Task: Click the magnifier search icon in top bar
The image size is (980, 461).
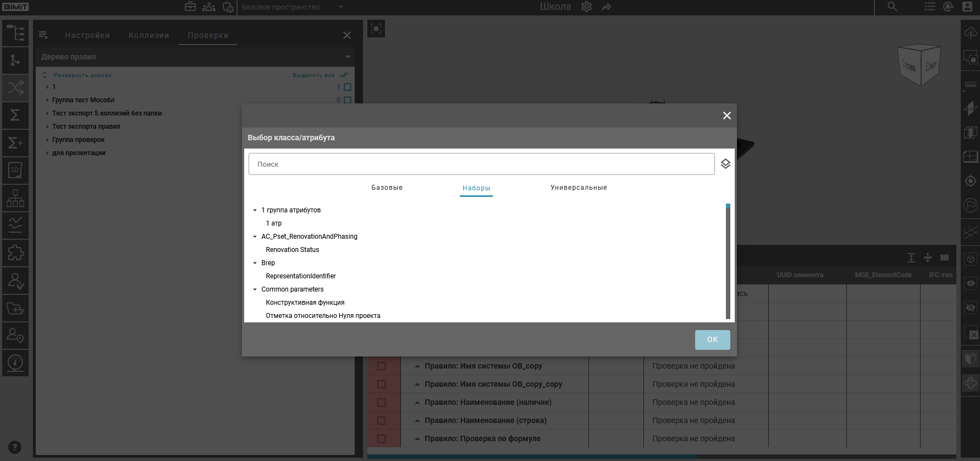Action: coord(892,7)
